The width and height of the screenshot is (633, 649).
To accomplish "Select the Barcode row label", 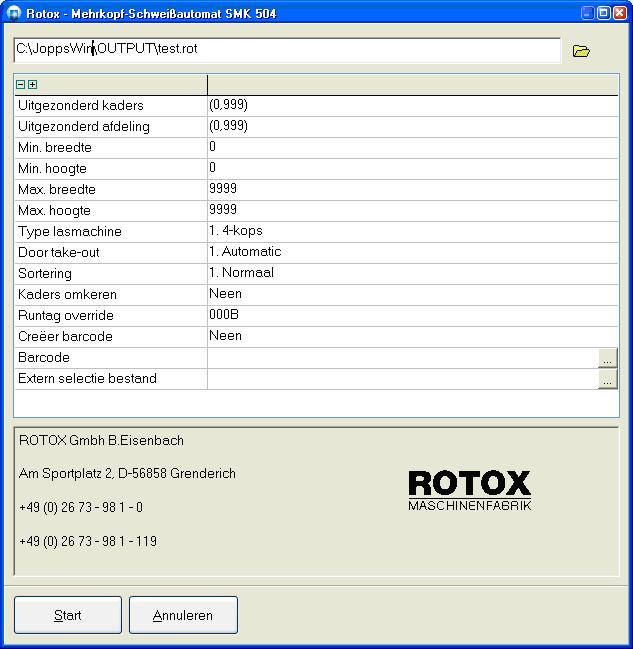I will (43, 358).
